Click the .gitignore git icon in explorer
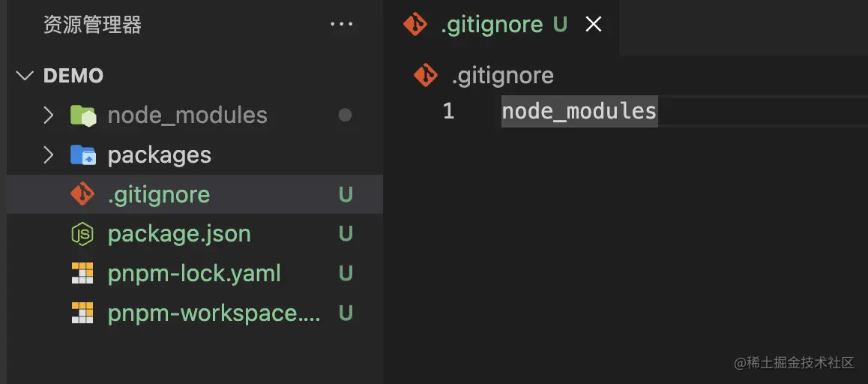868x384 pixels. 82,194
